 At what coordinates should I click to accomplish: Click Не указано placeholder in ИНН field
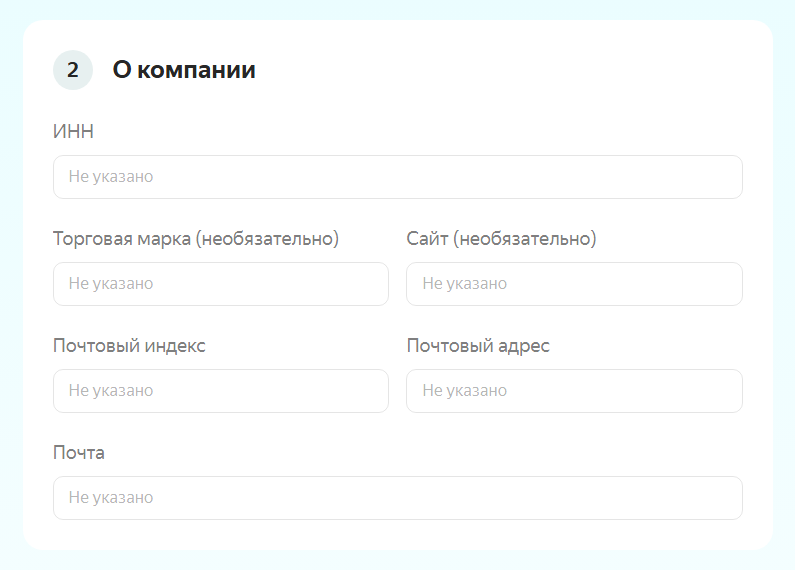(x=111, y=177)
